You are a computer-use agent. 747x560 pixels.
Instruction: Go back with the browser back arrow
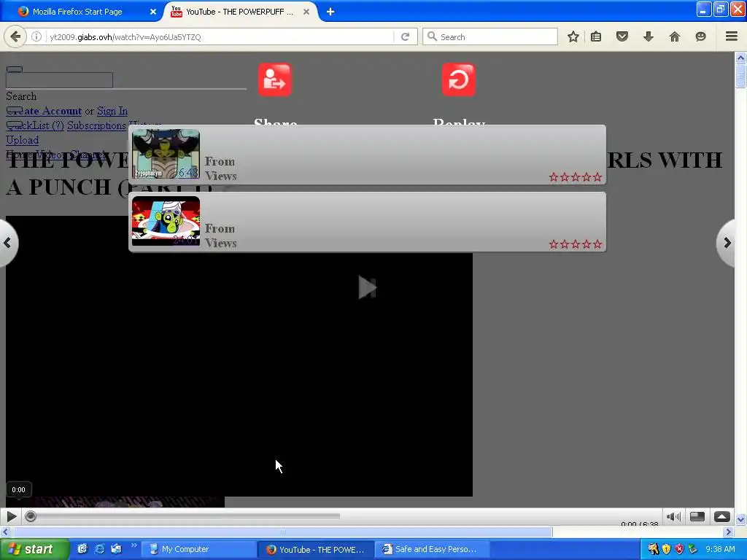click(15, 36)
